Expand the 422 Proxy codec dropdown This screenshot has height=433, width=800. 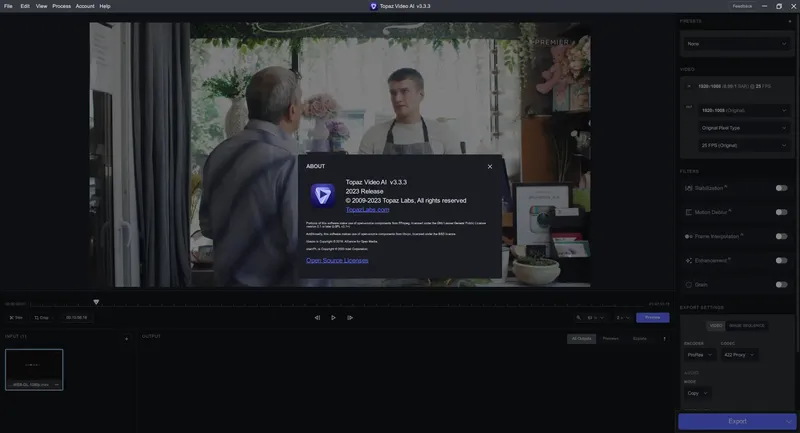[739, 355]
